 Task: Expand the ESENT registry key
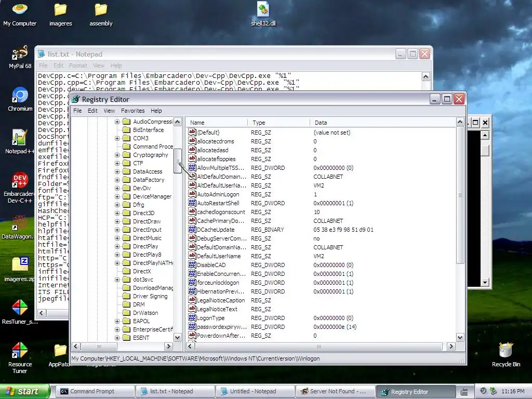coord(117,338)
